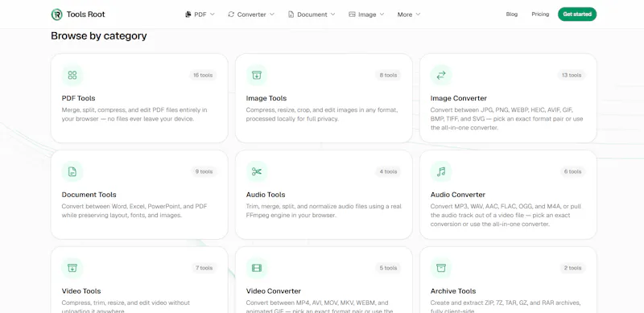Click the Image Converter swap-arrows icon
Image resolution: width=644 pixels, height=313 pixels.
(441, 75)
